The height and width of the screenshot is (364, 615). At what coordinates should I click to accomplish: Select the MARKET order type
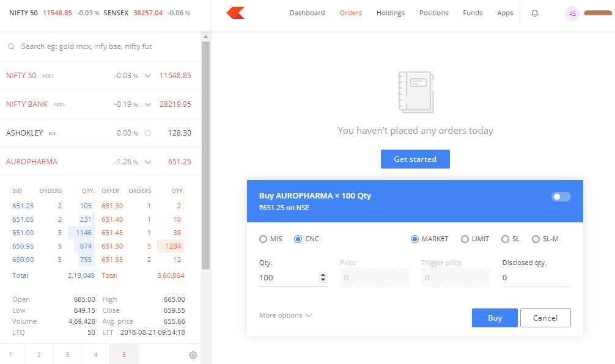[414, 239]
